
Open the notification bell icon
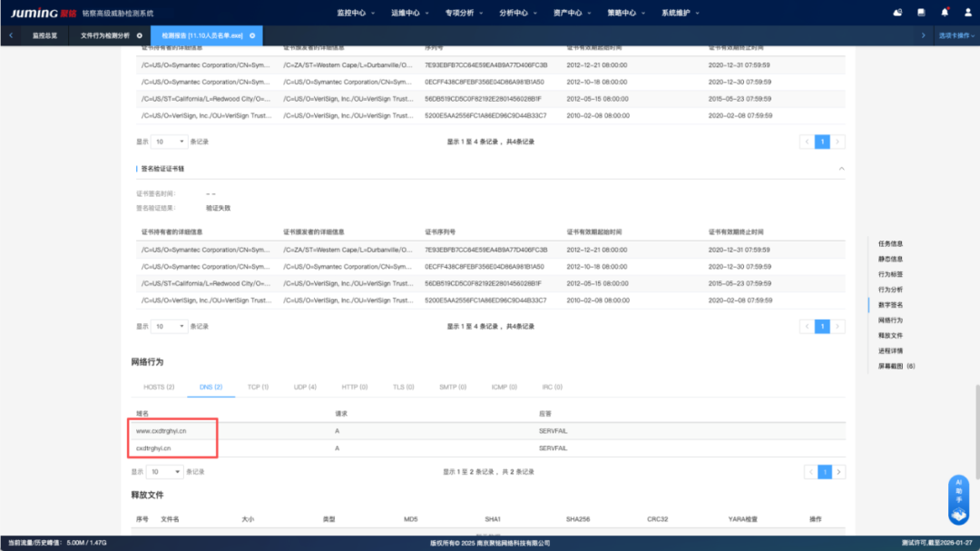(x=945, y=13)
